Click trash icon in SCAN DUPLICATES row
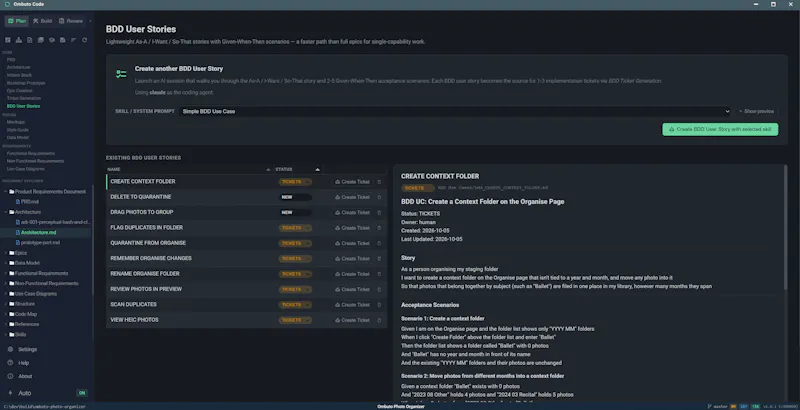 (379, 305)
